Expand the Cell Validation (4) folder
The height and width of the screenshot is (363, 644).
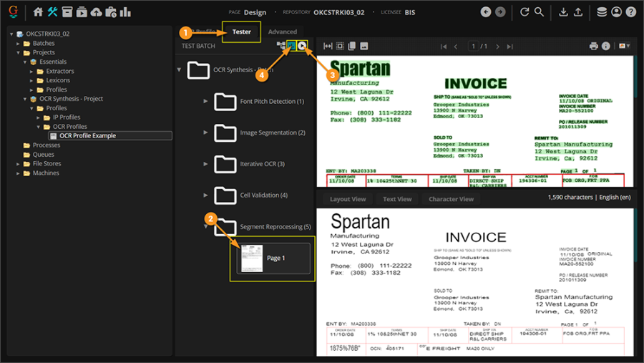tap(206, 195)
